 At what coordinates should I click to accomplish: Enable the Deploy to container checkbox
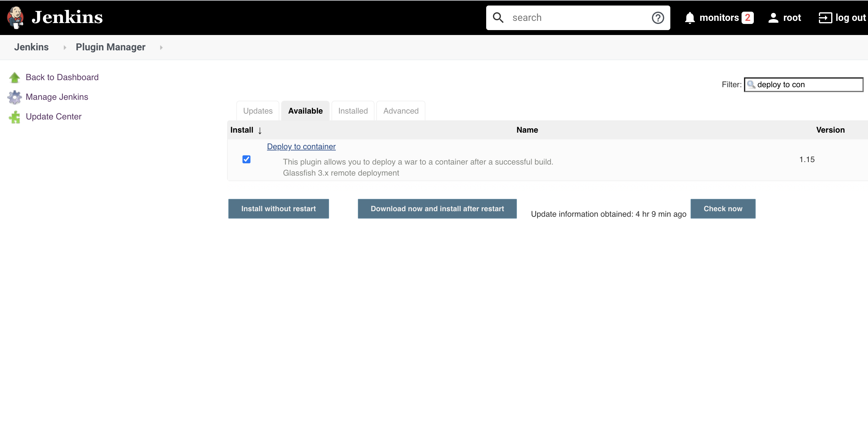click(x=246, y=160)
